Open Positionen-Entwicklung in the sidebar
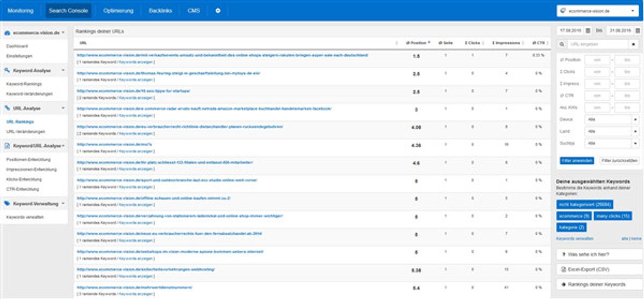Viewport: 644px width, 299px height. pyautogui.click(x=28, y=160)
